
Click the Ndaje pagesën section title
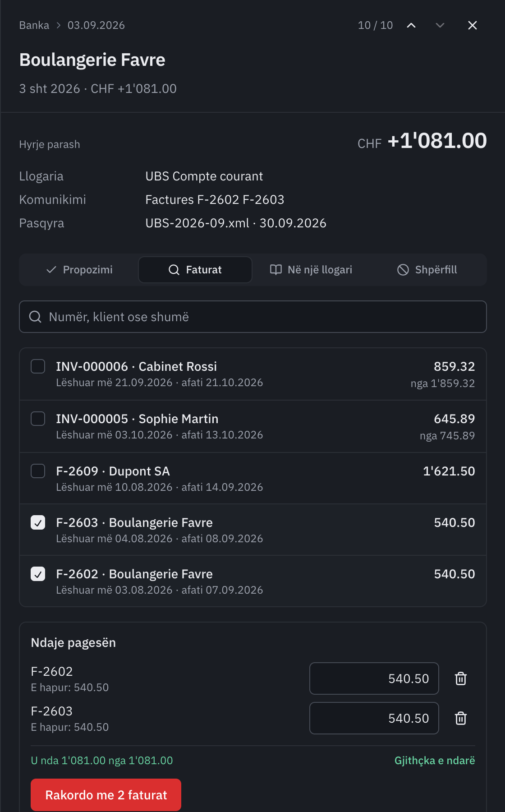[73, 642]
